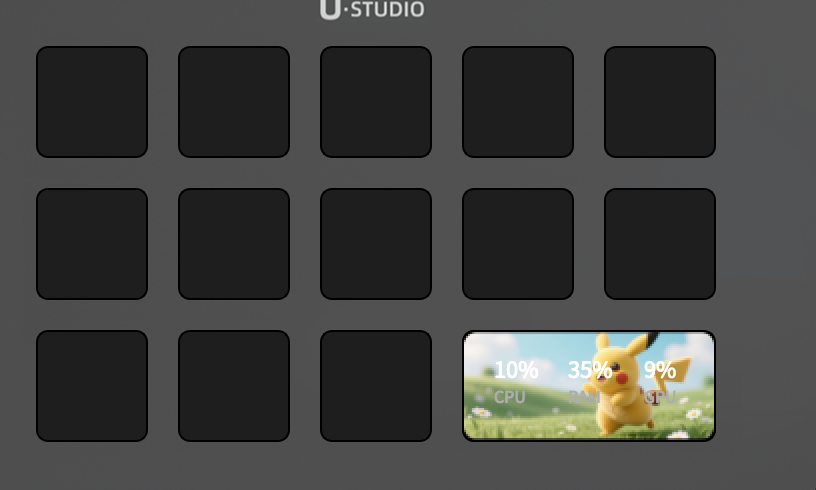816x490 pixels.
Task: Click the U·STUDIO logo at top
Action: pos(372,10)
